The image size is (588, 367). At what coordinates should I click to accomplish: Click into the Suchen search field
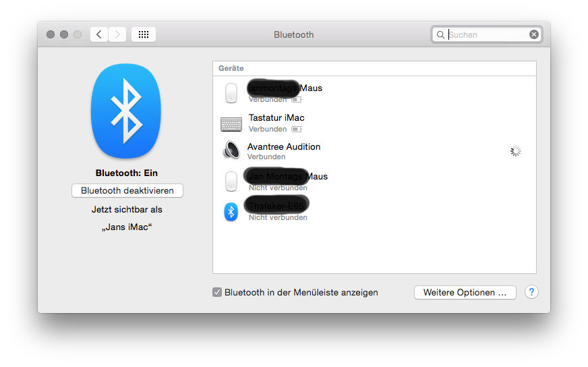(487, 34)
